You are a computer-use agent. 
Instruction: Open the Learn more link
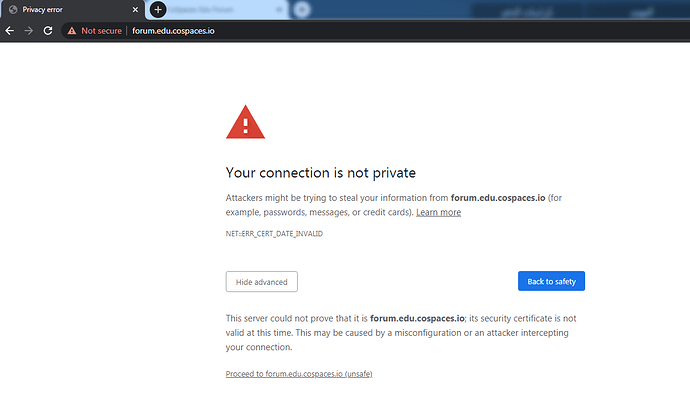point(438,212)
